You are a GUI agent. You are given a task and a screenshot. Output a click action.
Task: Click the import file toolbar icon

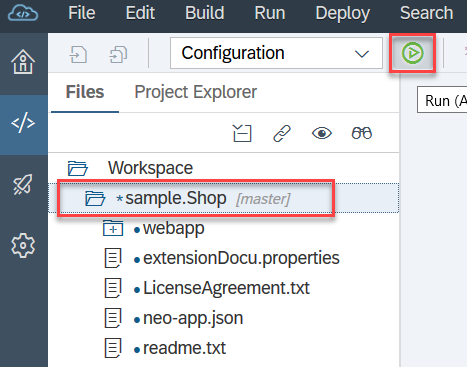[78, 54]
